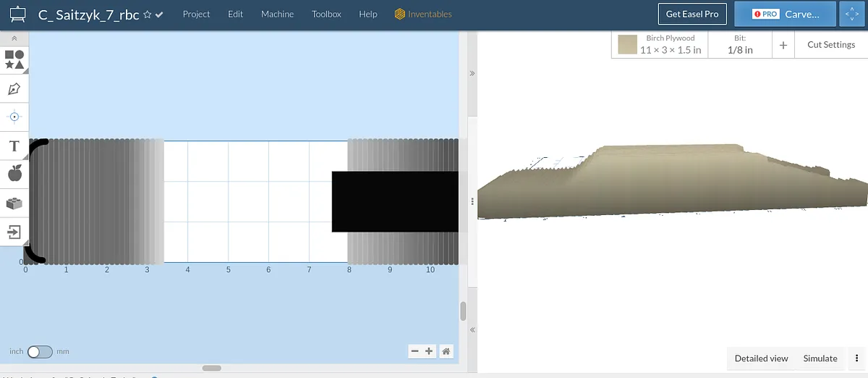This screenshot has height=378, width=868.
Task: Select the Shapes tool icon
Action: click(x=14, y=59)
